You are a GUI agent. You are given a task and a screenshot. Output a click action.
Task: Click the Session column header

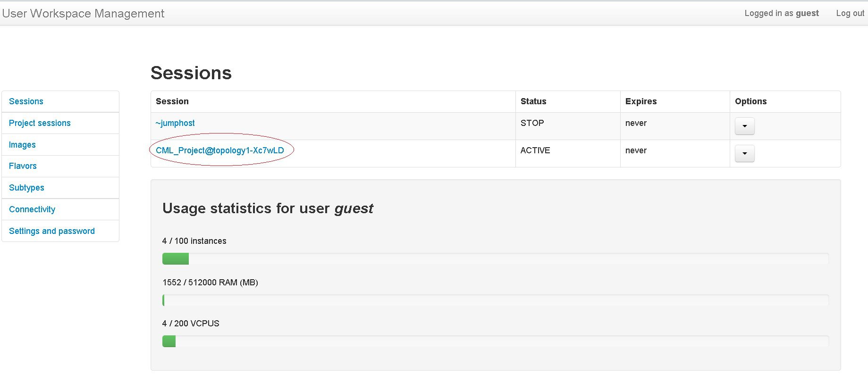coord(172,101)
